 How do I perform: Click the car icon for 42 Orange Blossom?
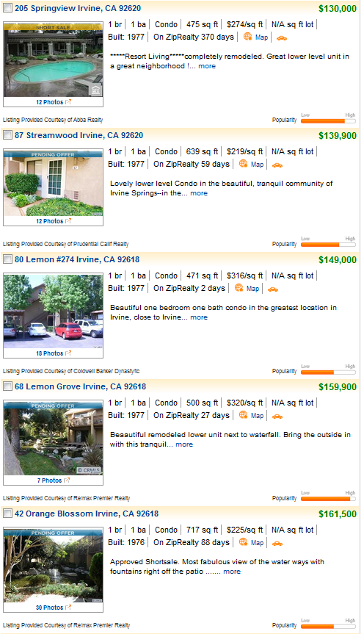[x=277, y=544]
